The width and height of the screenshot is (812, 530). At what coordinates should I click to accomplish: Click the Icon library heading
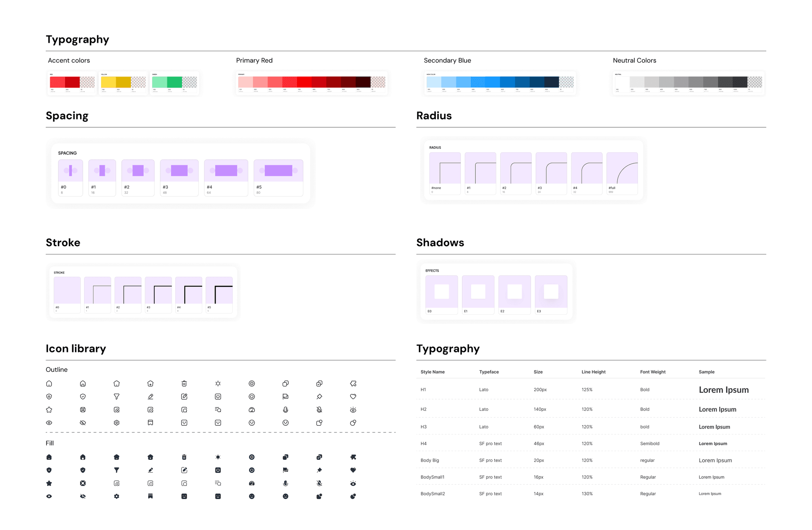(x=76, y=348)
